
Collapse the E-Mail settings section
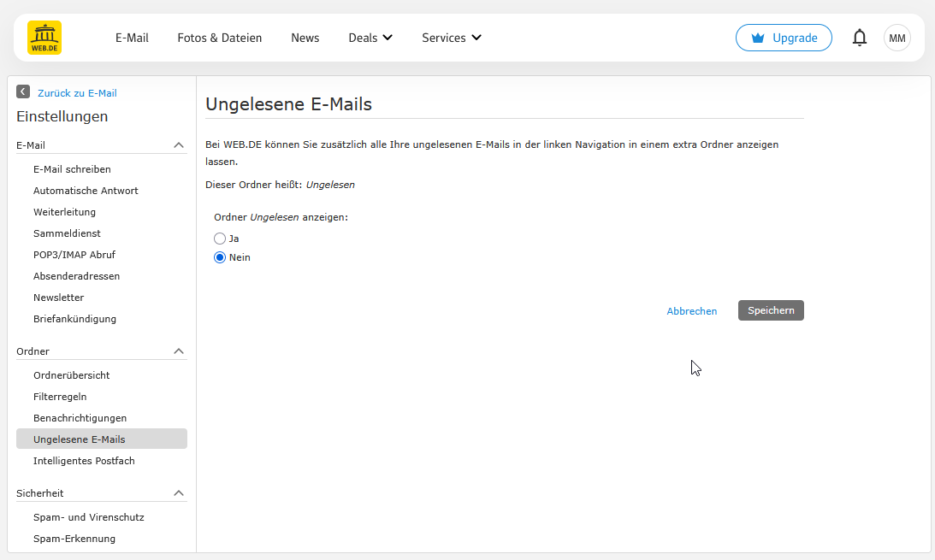(179, 145)
